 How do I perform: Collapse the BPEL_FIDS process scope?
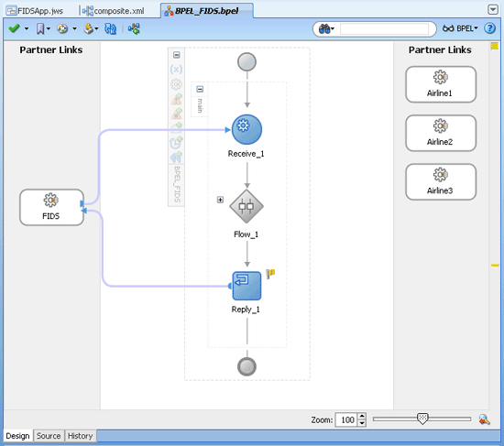[177, 55]
